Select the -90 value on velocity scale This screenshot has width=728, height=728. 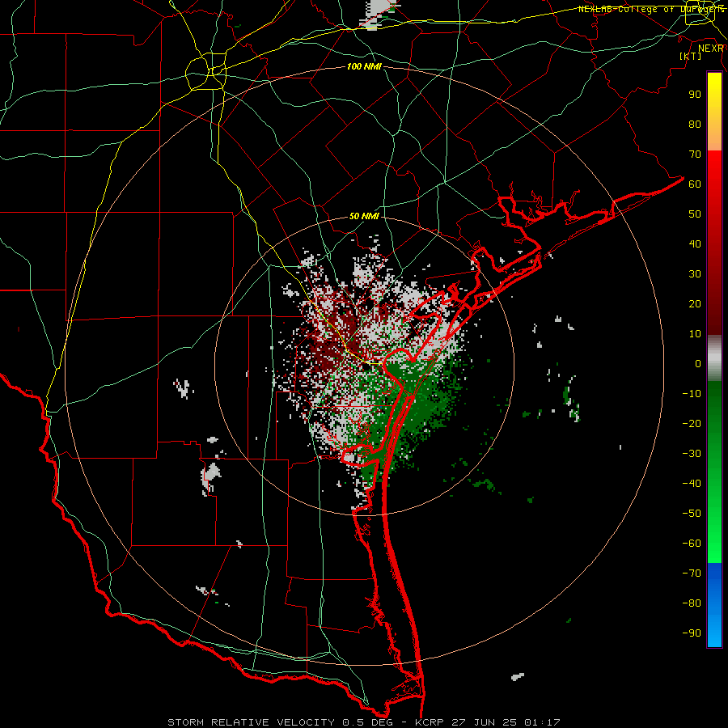point(692,633)
